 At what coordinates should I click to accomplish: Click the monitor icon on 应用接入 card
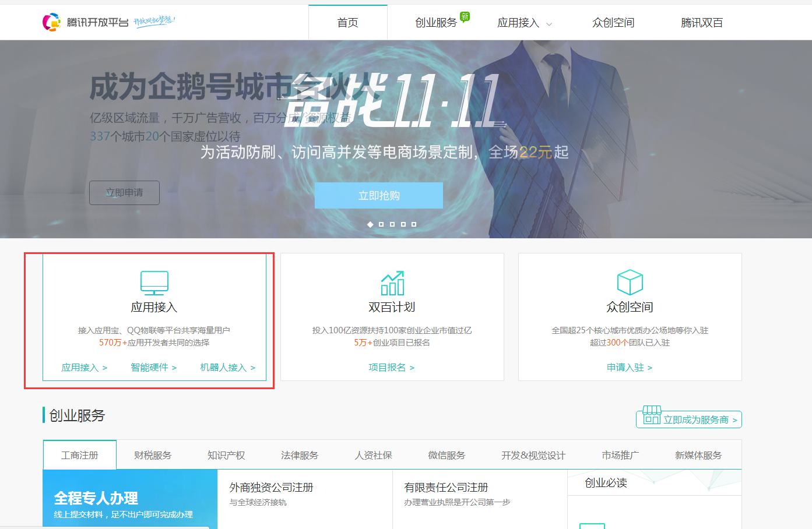pos(153,283)
